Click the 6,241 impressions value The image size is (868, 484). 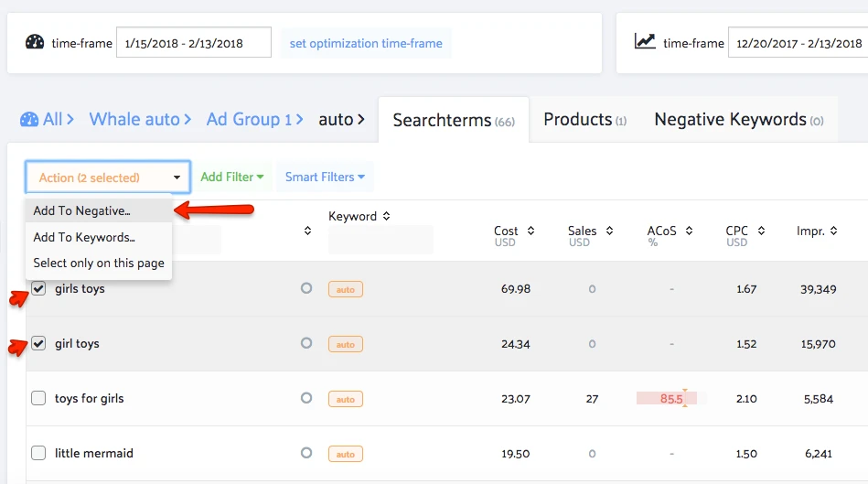(819, 454)
